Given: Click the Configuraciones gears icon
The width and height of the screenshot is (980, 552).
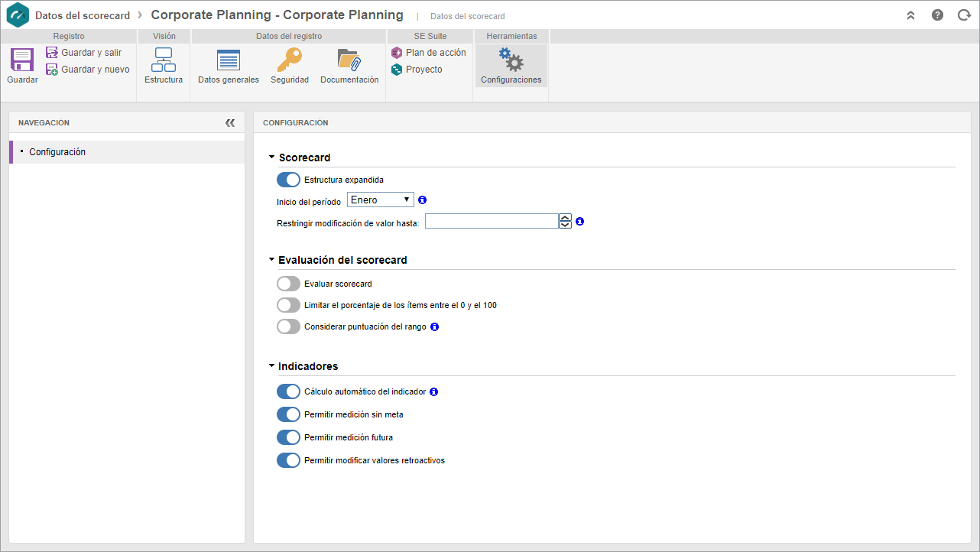Looking at the screenshot, I should coord(511,60).
